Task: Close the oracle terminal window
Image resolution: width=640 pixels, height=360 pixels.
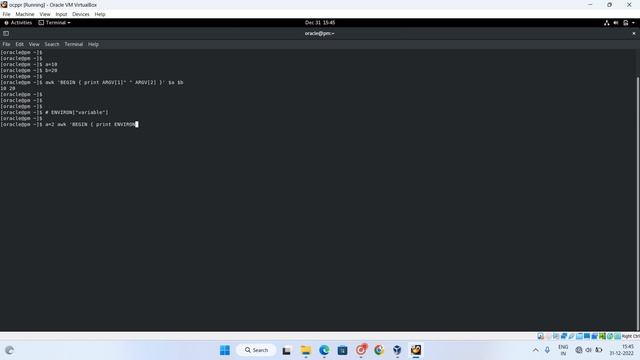Action: point(634,33)
